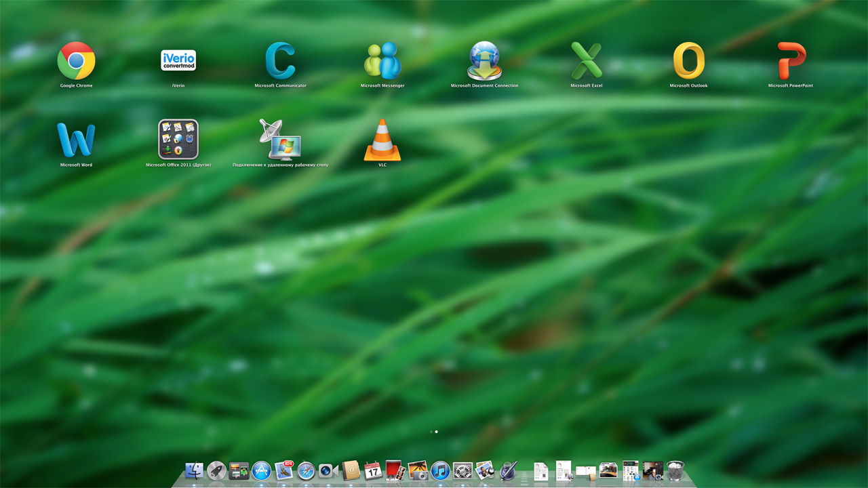
Task: Open Safari from the Dock
Action: (306, 470)
